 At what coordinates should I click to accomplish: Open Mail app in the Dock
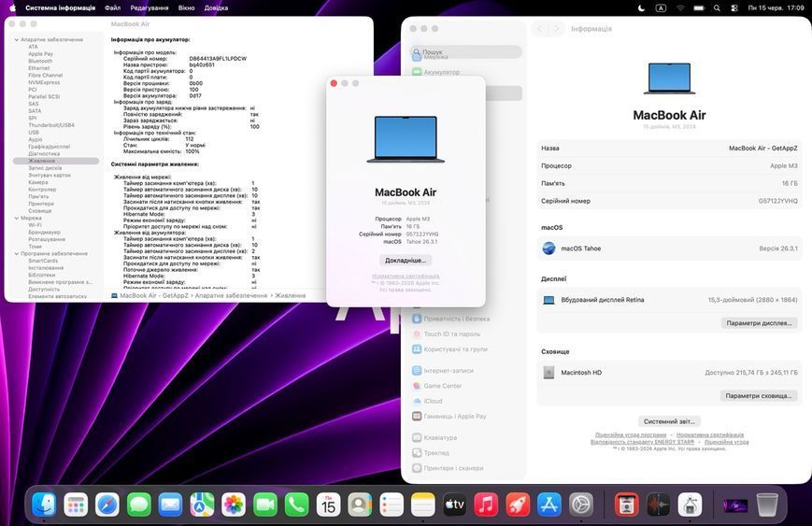tap(170, 505)
